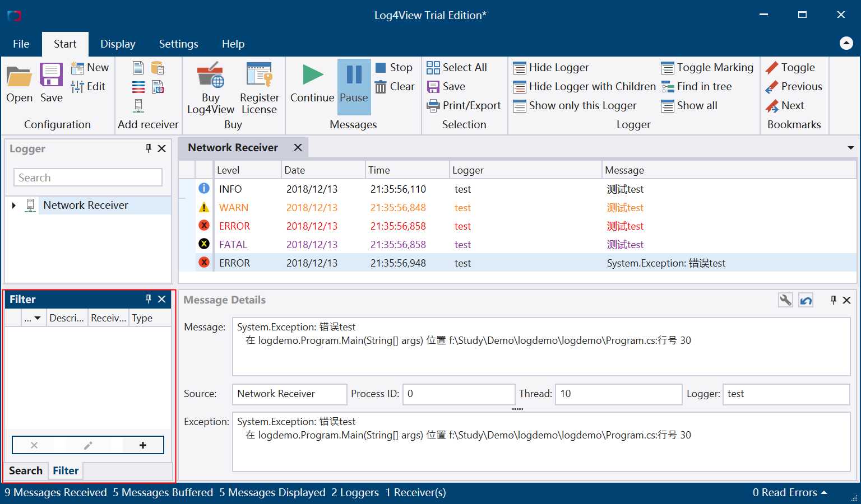861x504 pixels.
Task: Switch to the Display ribbon tab
Action: [118, 44]
